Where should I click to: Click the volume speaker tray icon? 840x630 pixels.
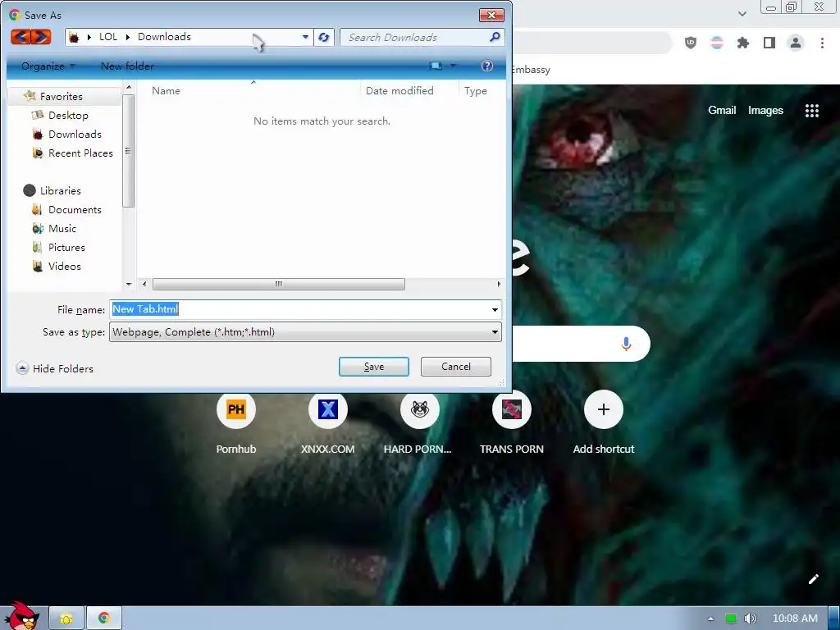click(x=750, y=619)
